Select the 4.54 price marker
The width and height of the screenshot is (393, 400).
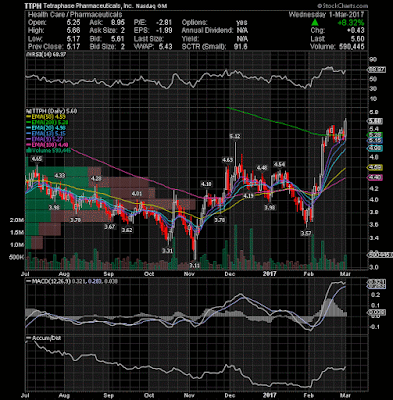click(279, 164)
